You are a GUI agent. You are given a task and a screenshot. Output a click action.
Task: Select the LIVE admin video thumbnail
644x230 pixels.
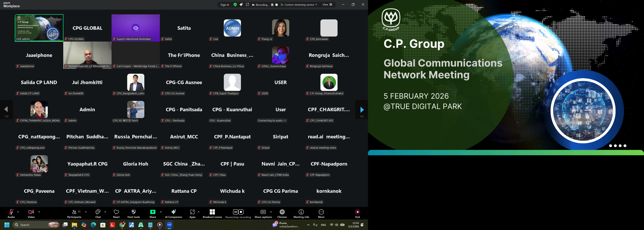39,27
